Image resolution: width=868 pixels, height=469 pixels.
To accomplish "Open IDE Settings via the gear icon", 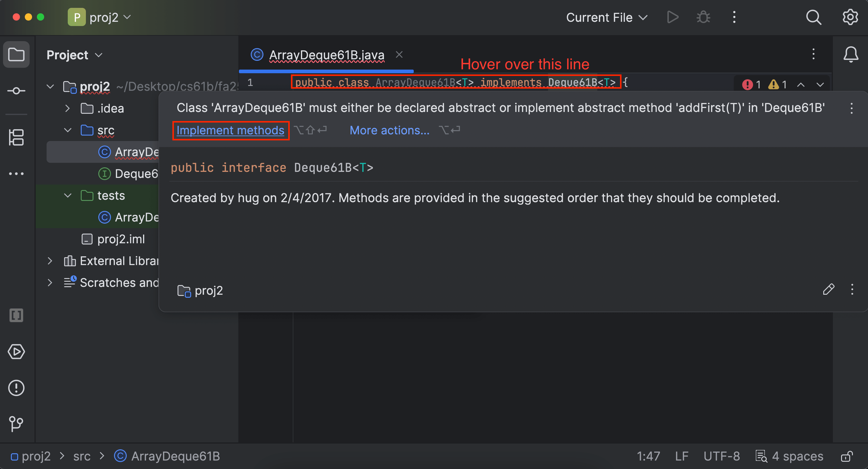I will (x=850, y=17).
